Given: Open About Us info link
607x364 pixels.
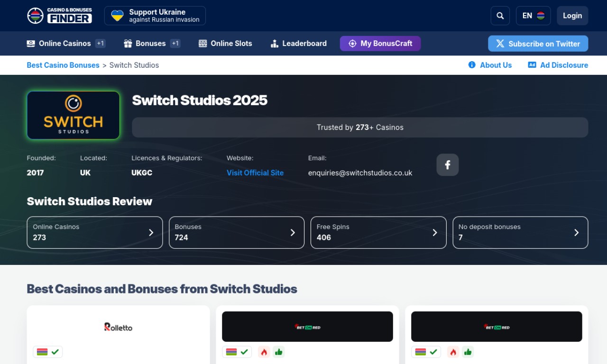Looking at the screenshot, I should (x=490, y=65).
